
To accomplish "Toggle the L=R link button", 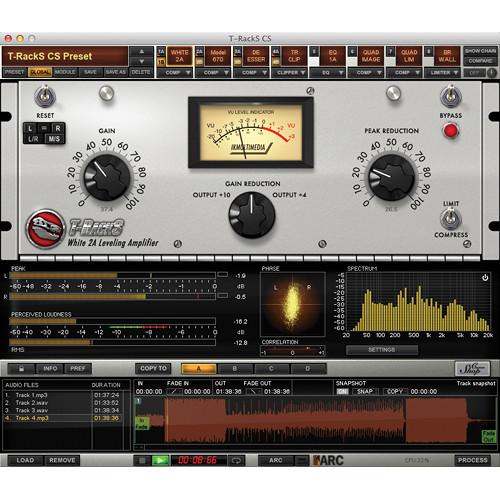I will [44, 128].
